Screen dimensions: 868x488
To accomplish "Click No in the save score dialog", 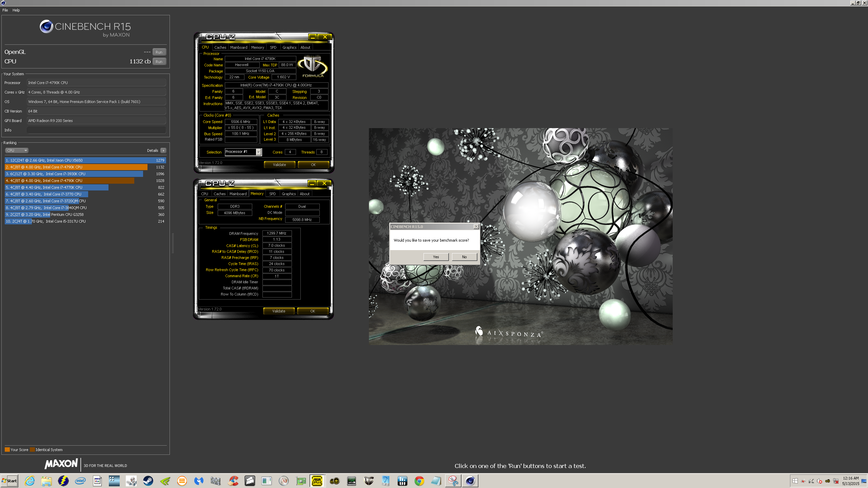I will pyautogui.click(x=465, y=257).
